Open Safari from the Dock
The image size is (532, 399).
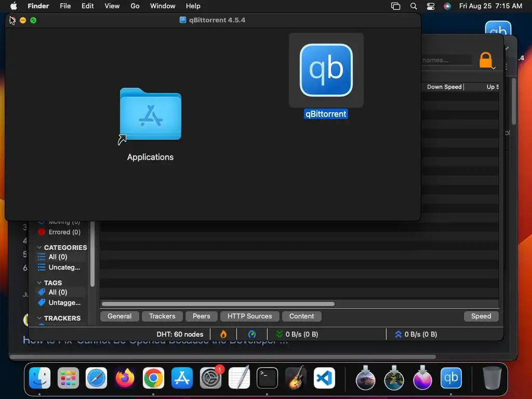96,378
